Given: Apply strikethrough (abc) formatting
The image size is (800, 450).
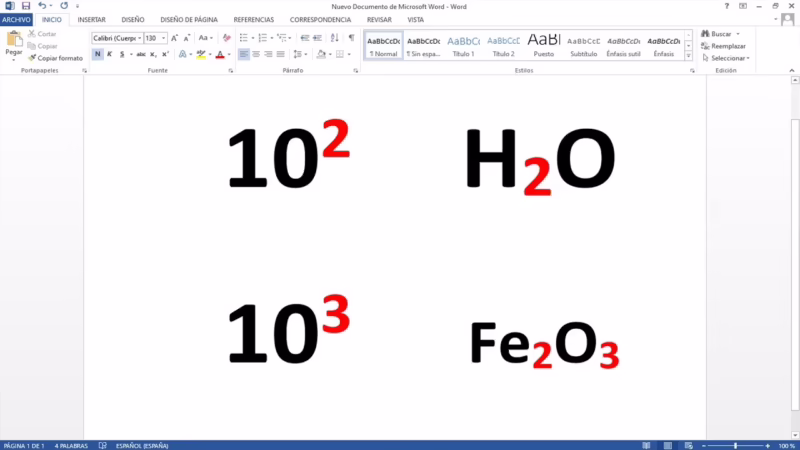Looking at the screenshot, I should 141,54.
